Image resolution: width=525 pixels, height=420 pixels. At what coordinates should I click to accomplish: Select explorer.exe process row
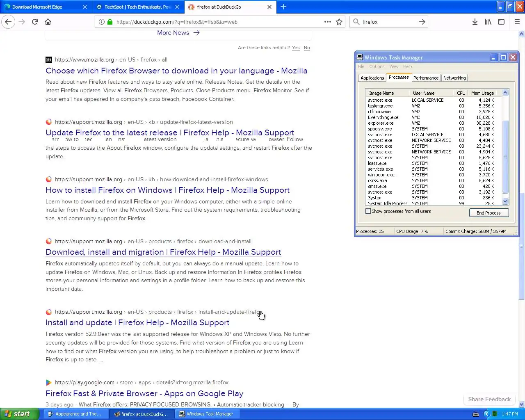click(x=433, y=123)
